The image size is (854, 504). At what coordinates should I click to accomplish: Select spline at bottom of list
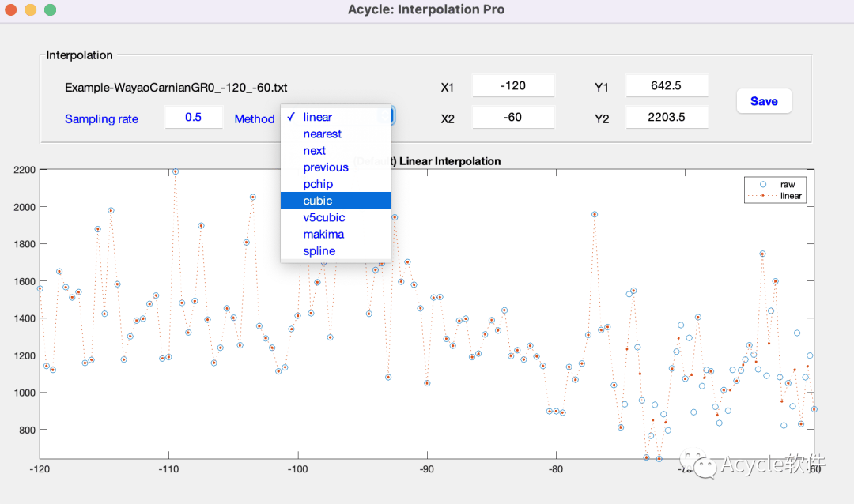pyautogui.click(x=319, y=251)
